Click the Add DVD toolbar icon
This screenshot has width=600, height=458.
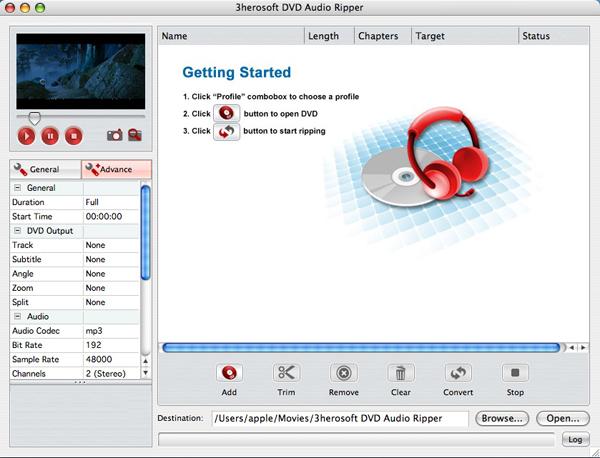pos(229,373)
